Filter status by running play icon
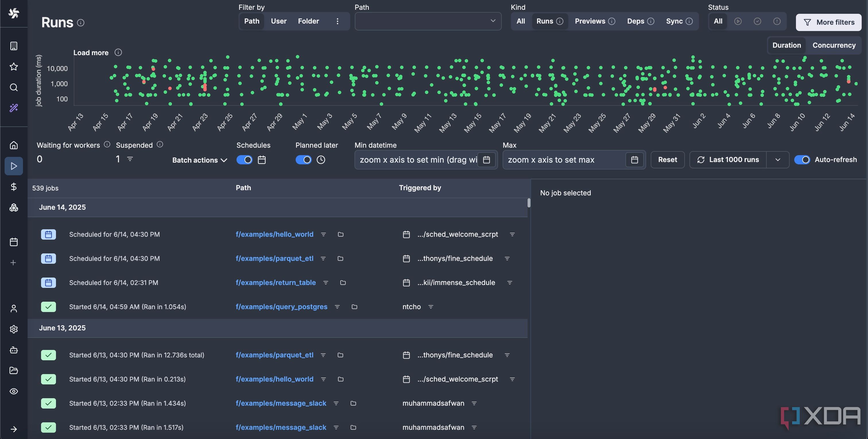The width and height of the screenshot is (868, 439). click(x=738, y=21)
